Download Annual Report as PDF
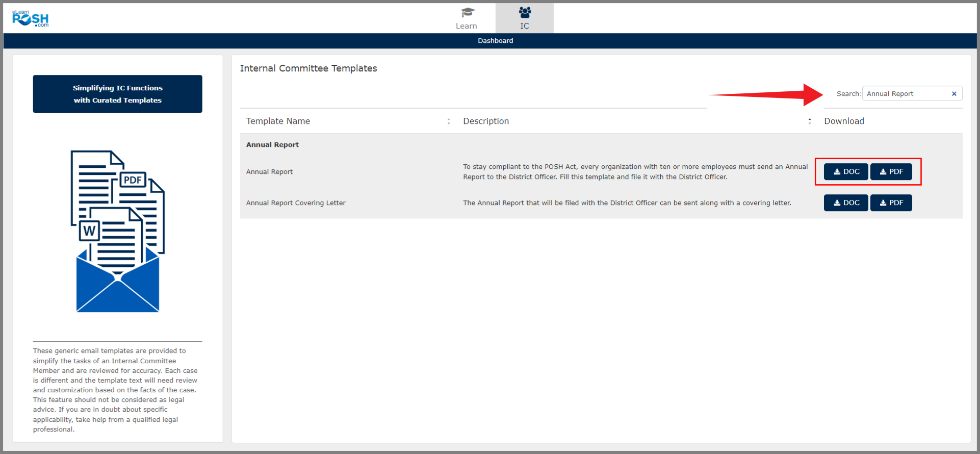This screenshot has width=980, height=454. coord(891,172)
